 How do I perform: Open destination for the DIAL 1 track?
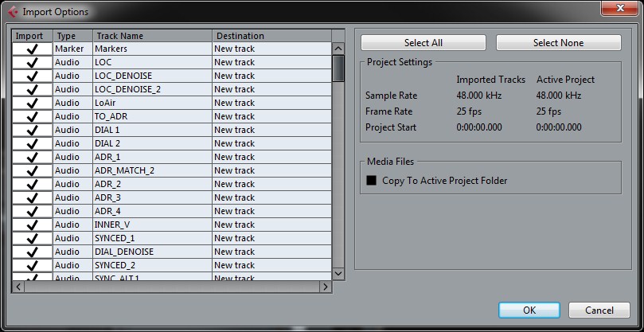(x=272, y=131)
